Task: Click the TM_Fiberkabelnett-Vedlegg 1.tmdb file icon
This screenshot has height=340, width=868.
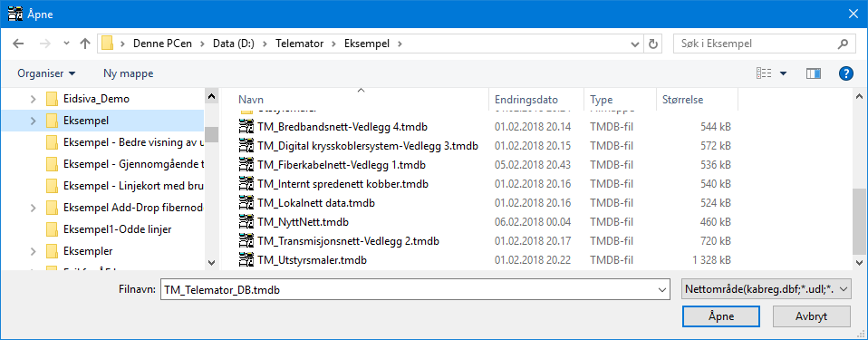Action: click(x=246, y=165)
